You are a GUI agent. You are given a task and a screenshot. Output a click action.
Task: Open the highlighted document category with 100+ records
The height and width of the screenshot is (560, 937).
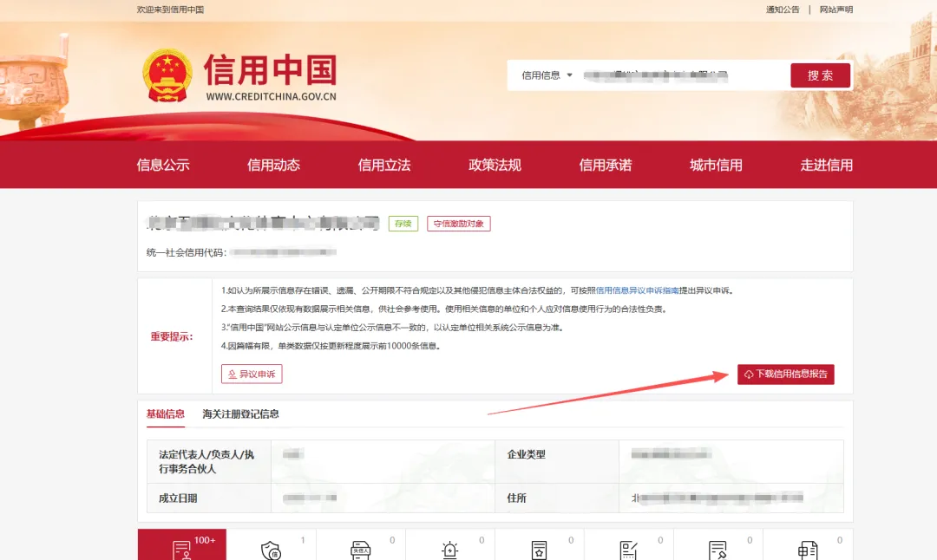[x=182, y=544]
